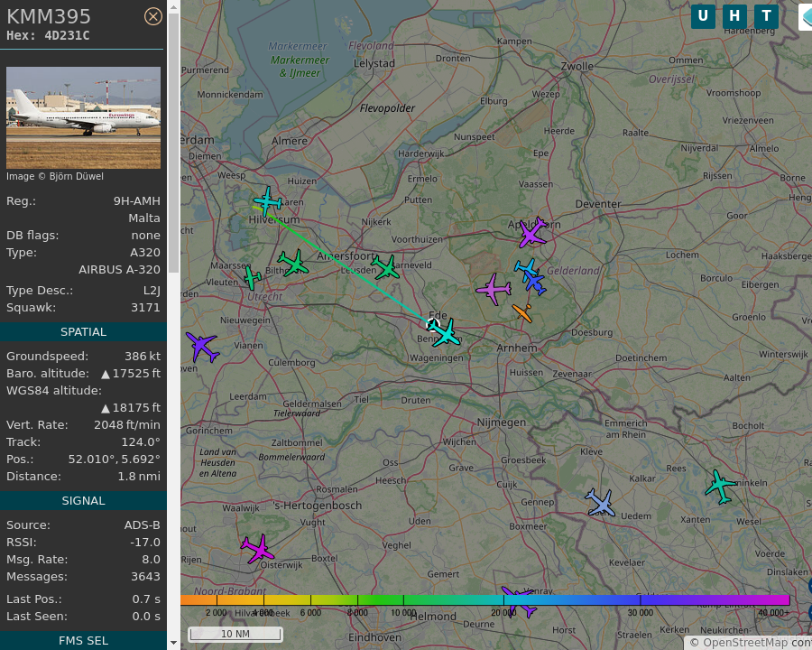Click the groundspeed value 386 kt

[143, 356]
